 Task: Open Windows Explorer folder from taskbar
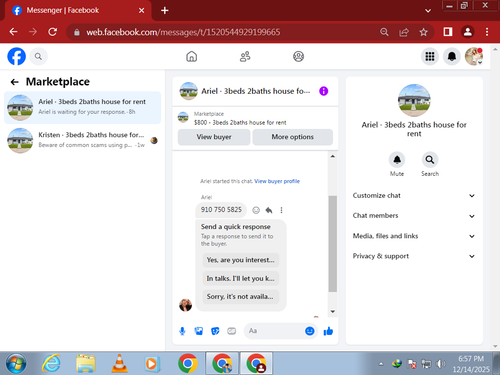point(85,363)
